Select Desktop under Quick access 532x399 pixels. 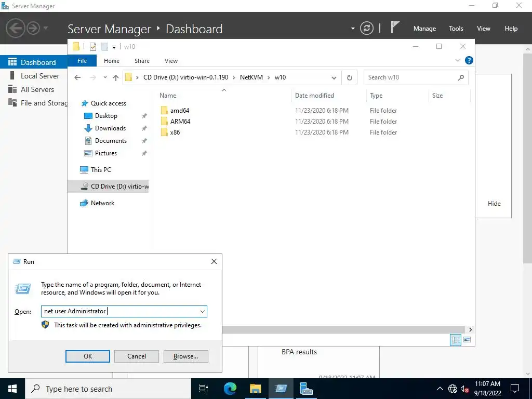(x=106, y=116)
